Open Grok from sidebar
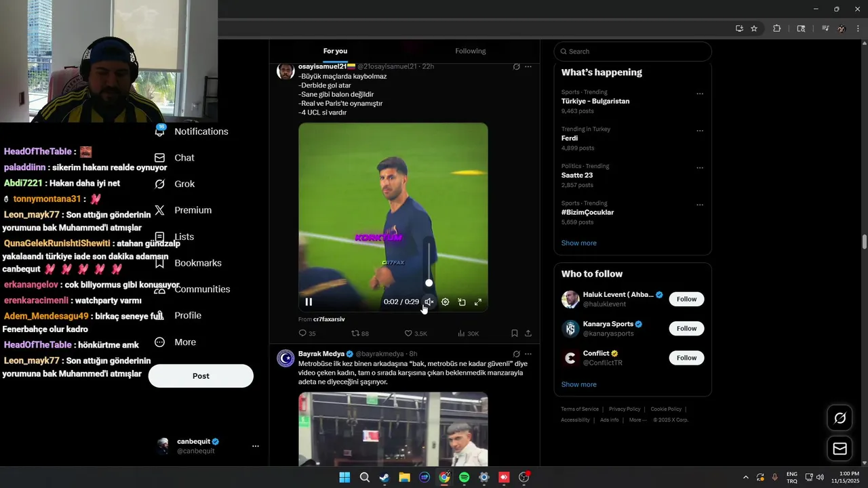This screenshot has width=868, height=488. [x=174, y=184]
